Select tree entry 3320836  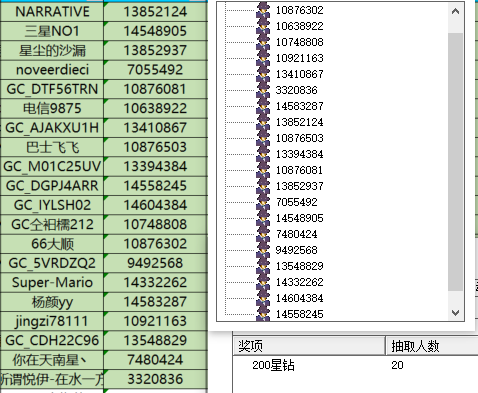click(x=296, y=90)
